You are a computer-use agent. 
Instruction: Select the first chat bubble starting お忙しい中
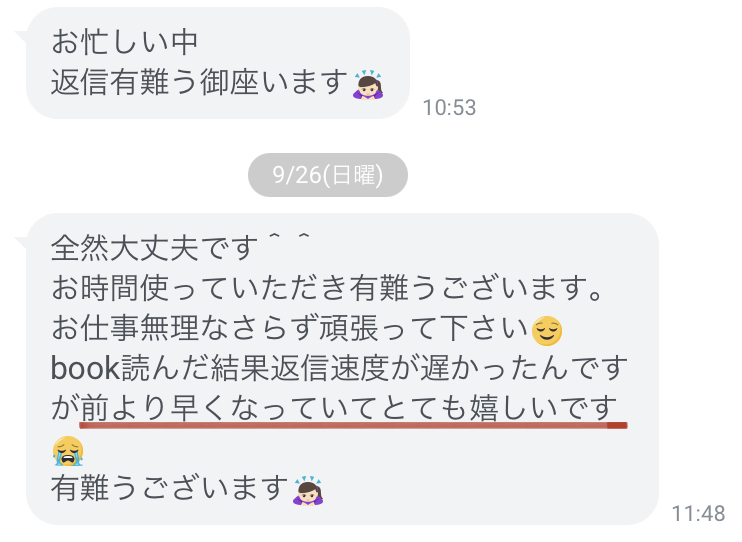(x=218, y=63)
